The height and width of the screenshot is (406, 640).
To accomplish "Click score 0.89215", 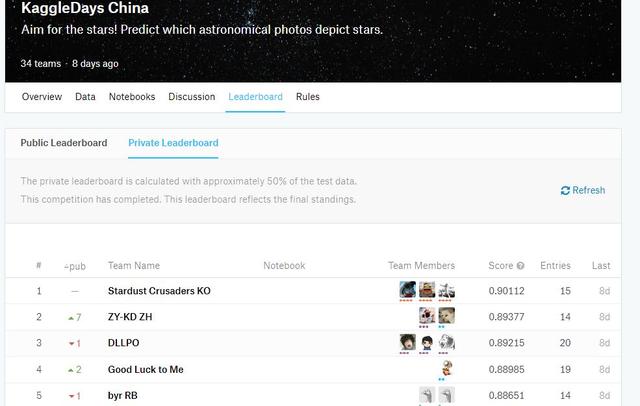I will click(506, 343).
